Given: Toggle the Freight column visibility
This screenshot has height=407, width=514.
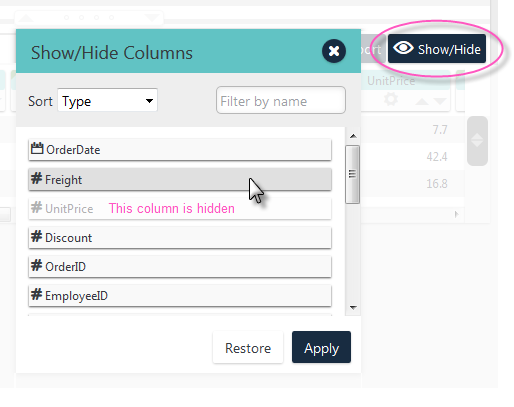Looking at the screenshot, I should [180, 179].
